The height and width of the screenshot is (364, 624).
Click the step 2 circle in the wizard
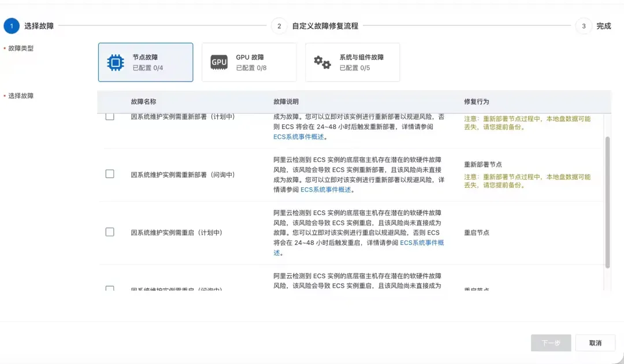pos(279,26)
